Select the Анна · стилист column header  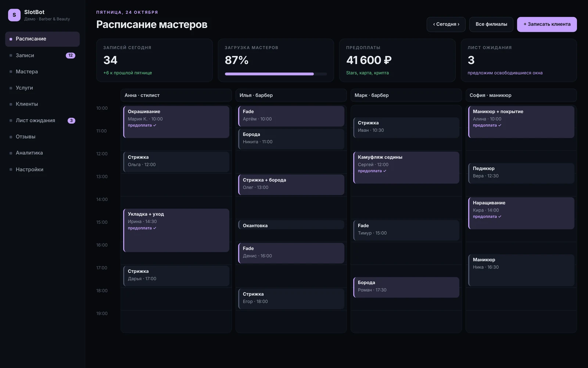(176, 95)
